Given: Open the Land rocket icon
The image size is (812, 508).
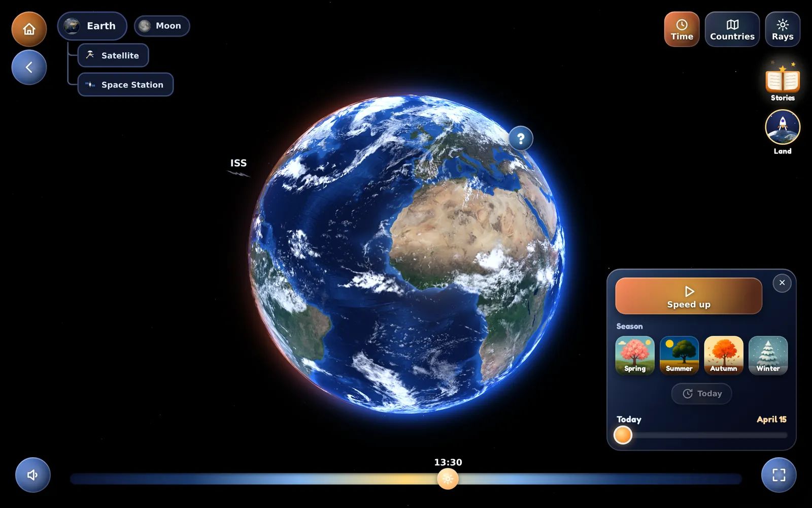Looking at the screenshot, I should 783,132.
